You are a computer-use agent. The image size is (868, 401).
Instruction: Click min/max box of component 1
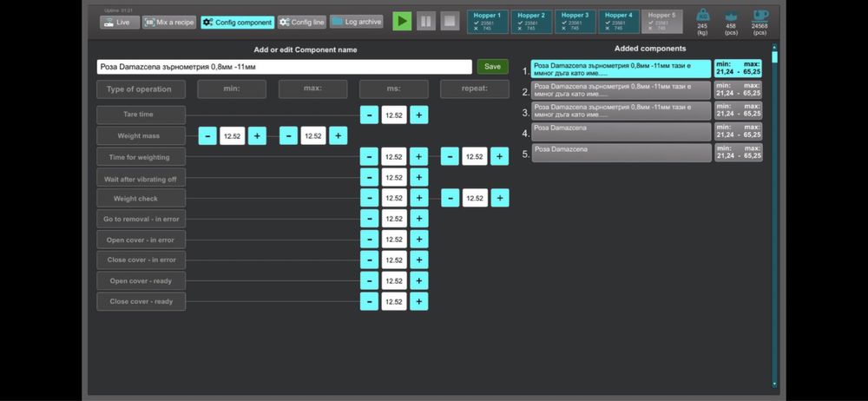tap(738, 69)
